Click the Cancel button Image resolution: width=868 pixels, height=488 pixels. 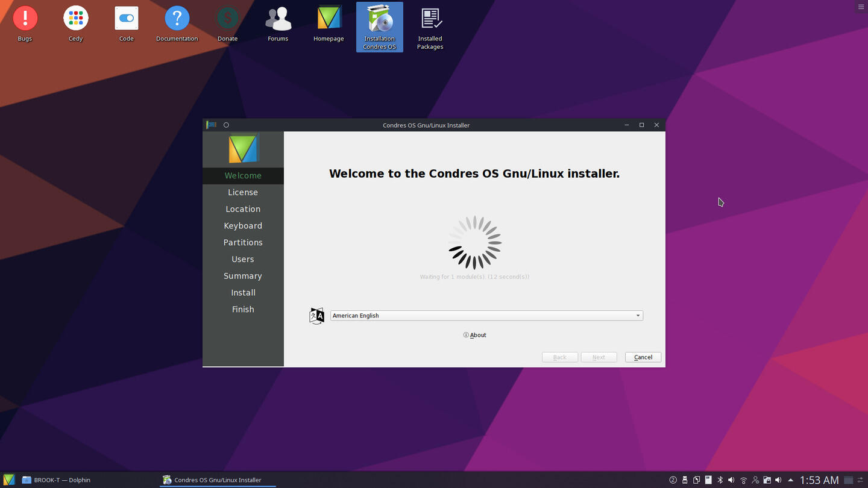click(643, 357)
